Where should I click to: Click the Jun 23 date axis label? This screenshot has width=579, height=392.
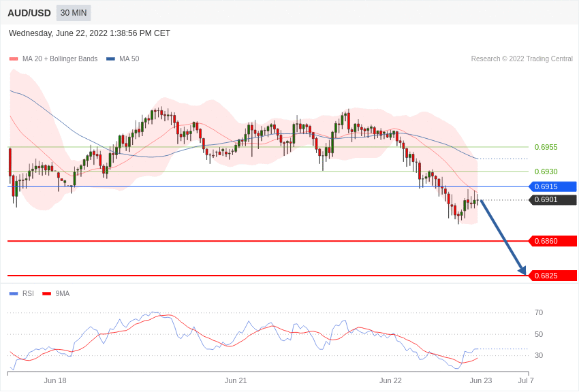click(480, 380)
